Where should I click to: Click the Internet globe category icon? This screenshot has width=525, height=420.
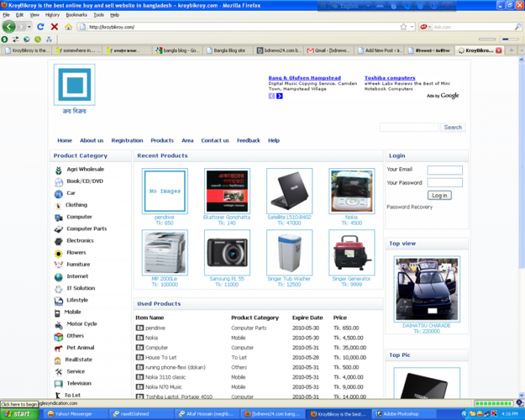tap(58, 277)
